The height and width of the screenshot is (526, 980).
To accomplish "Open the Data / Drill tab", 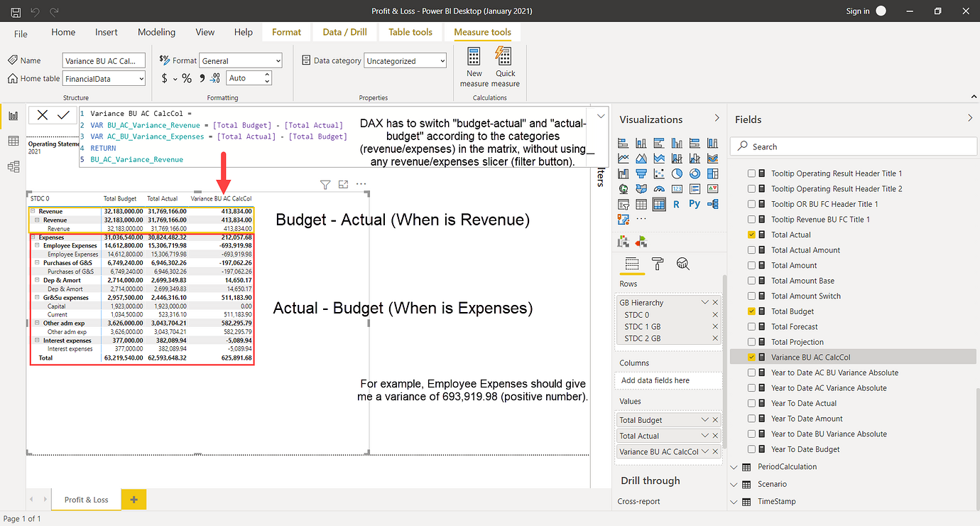I will (x=344, y=32).
